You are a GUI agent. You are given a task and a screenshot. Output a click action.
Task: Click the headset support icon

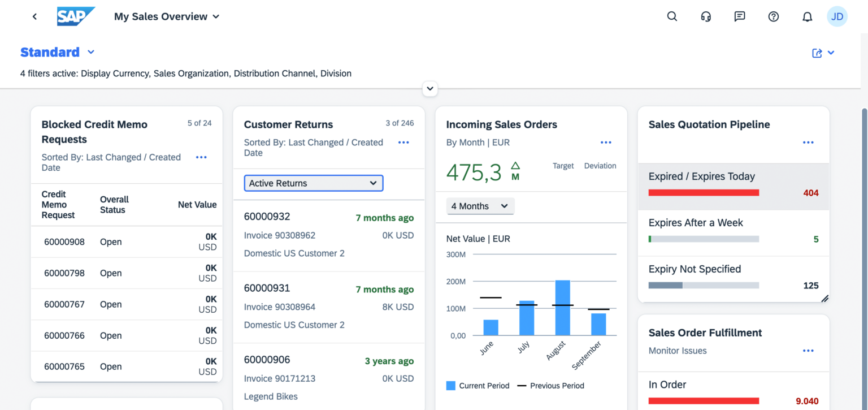coord(706,16)
